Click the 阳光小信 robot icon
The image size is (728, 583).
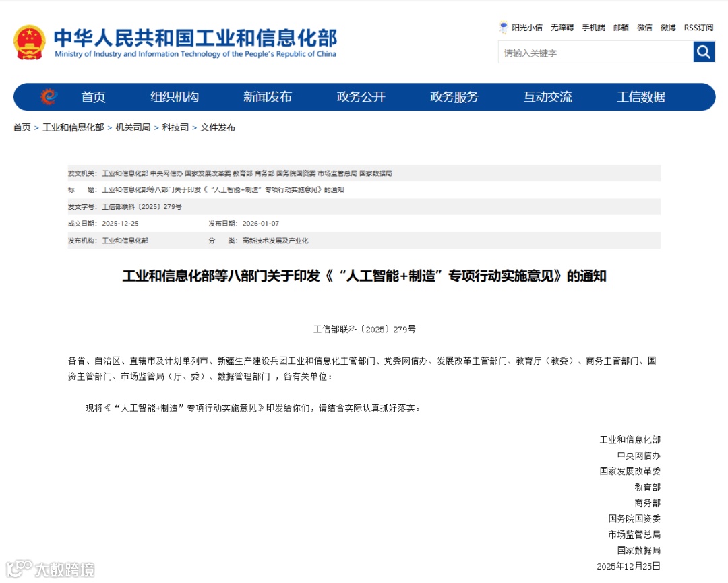[x=504, y=28]
